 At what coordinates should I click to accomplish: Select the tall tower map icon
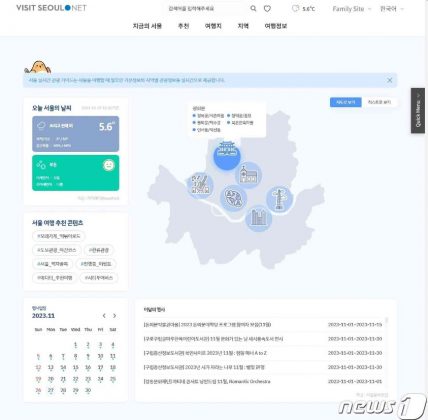pos(279,199)
